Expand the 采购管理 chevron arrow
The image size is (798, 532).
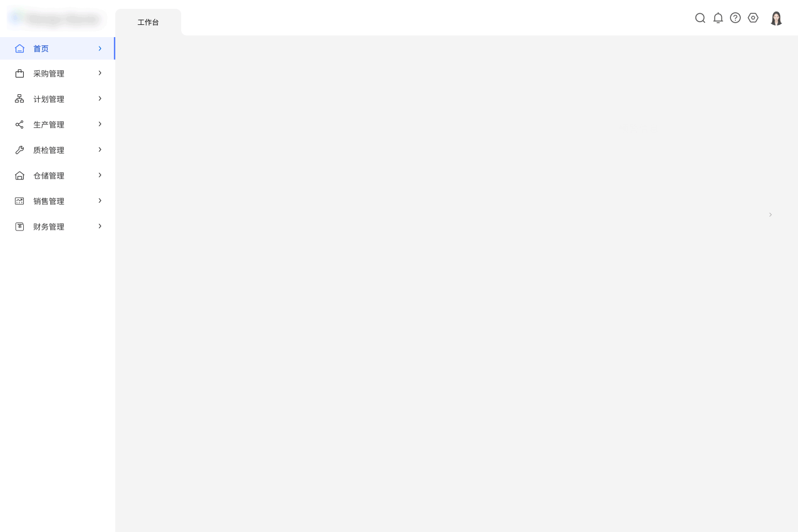[x=100, y=73]
